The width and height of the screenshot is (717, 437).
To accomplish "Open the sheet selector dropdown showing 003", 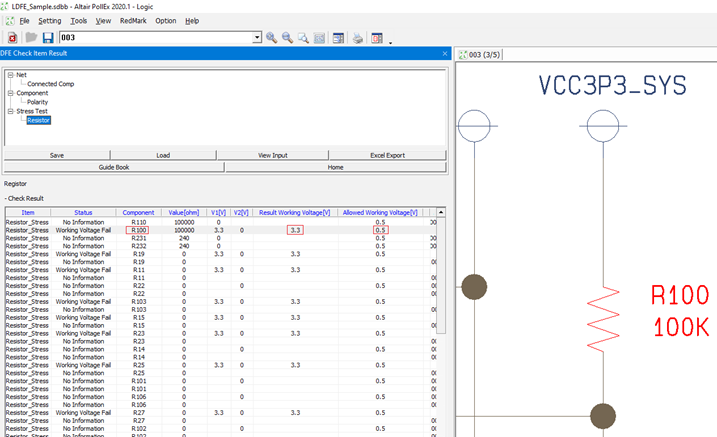I will (x=257, y=38).
